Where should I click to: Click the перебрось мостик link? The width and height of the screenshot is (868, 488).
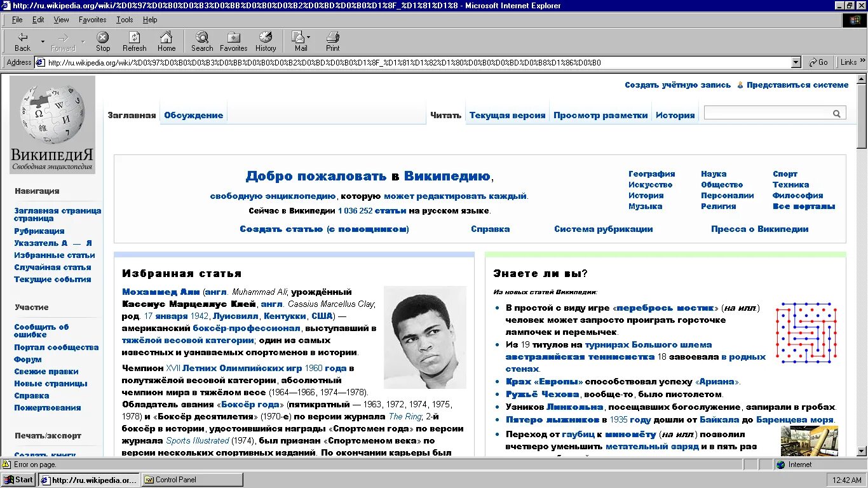click(666, 308)
